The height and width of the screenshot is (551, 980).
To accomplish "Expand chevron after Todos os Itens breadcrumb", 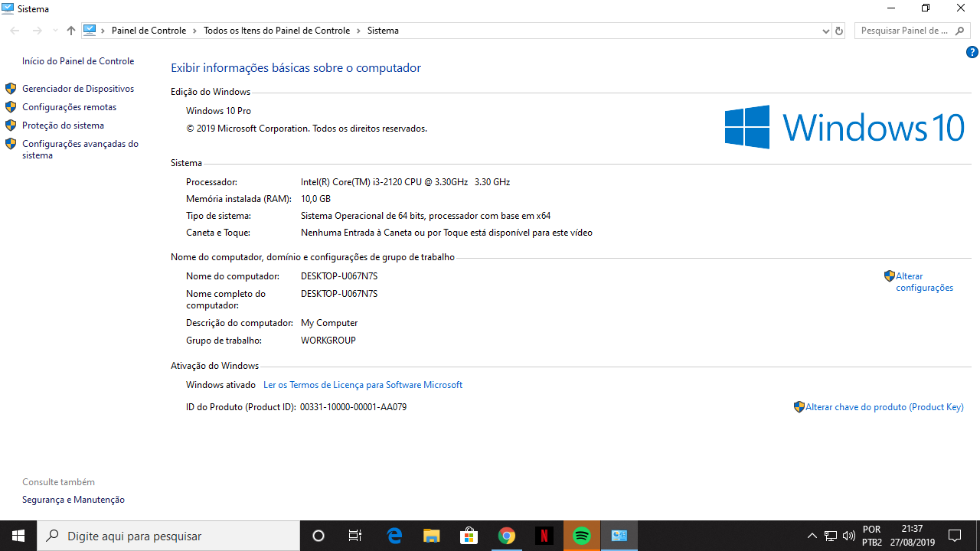I will coord(358,31).
